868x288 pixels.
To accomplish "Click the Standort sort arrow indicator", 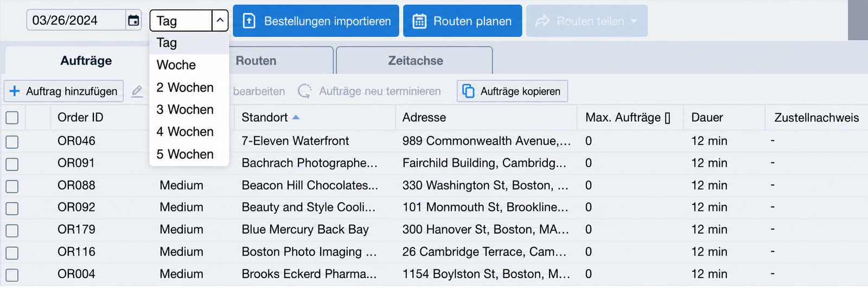I will 296,117.
